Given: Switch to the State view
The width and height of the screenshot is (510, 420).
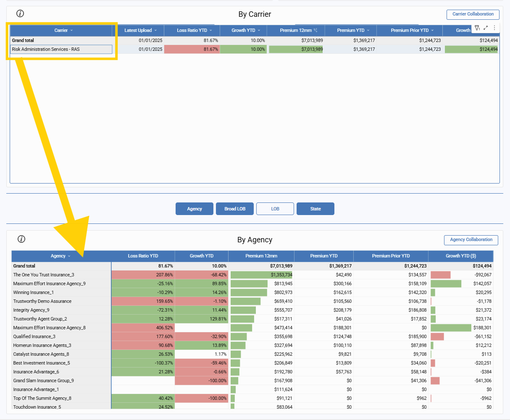Looking at the screenshot, I should 315,209.
